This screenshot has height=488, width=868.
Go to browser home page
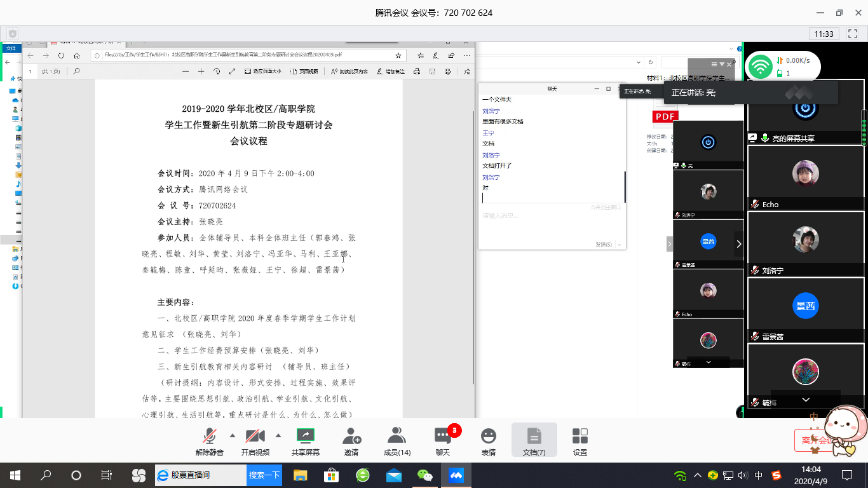(77, 55)
